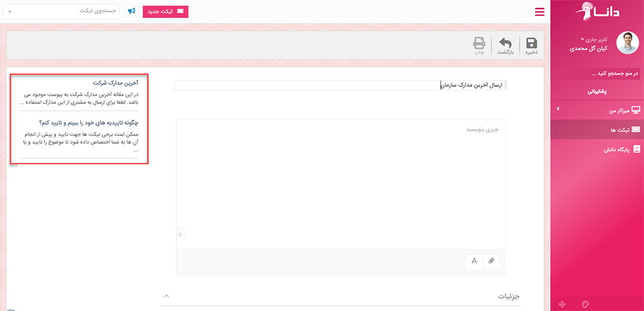644x311 pixels.
Task: Click the Back (بازگشت) arrow icon
Action: coord(506,43)
